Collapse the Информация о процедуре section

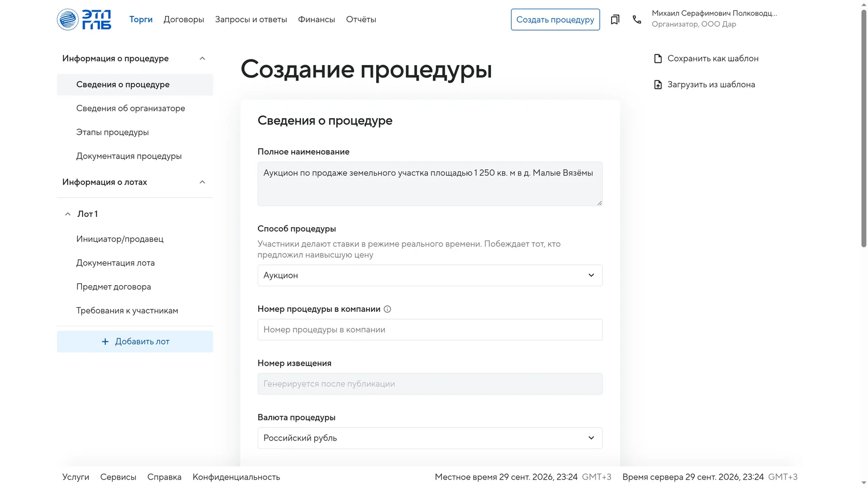(x=202, y=58)
